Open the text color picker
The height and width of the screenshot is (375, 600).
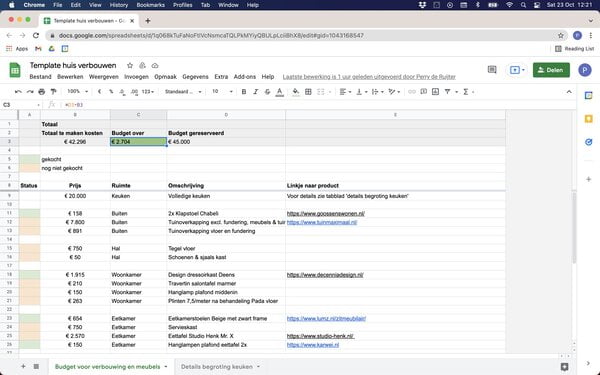(280, 92)
